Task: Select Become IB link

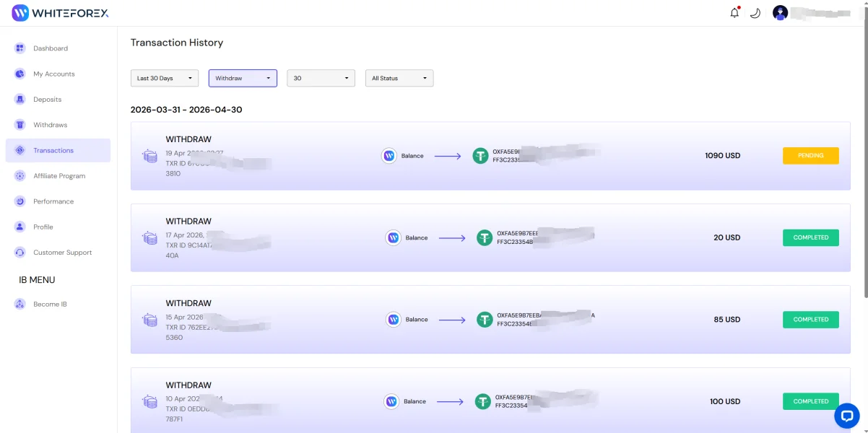Action: 58,304
